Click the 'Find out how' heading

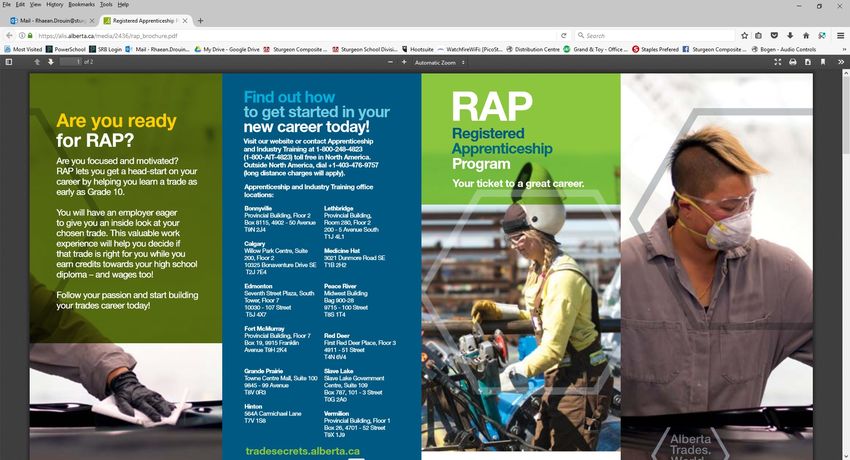pos(289,98)
